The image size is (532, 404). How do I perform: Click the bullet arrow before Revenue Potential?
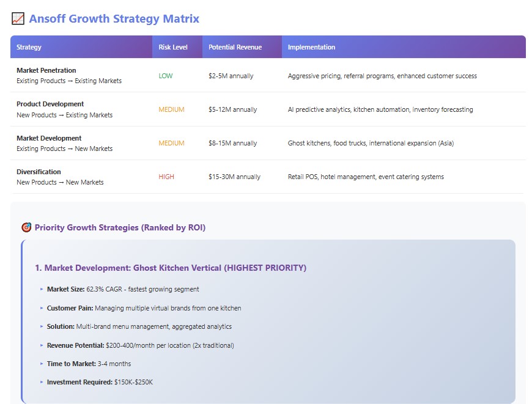[x=42, y=345]
